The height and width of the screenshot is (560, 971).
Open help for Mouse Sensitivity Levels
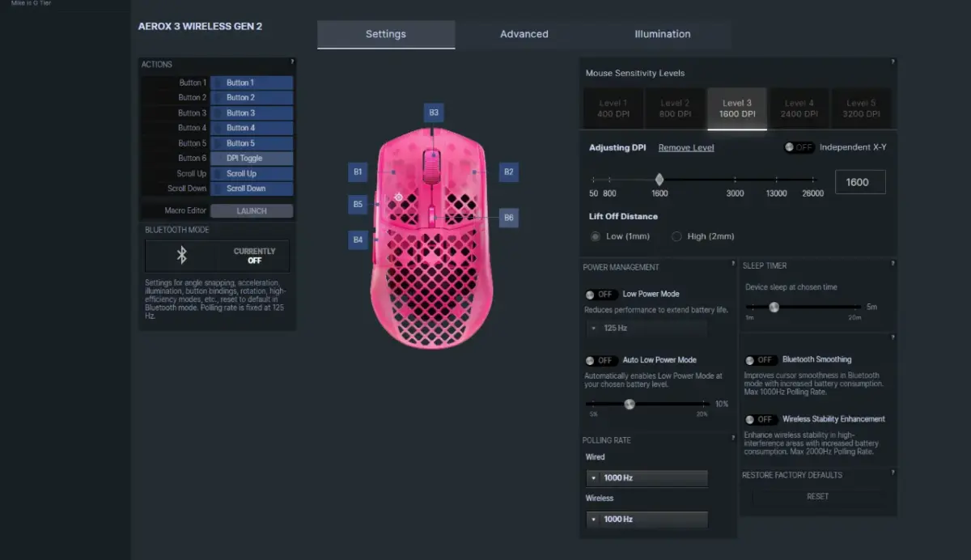tap(893, 62)
